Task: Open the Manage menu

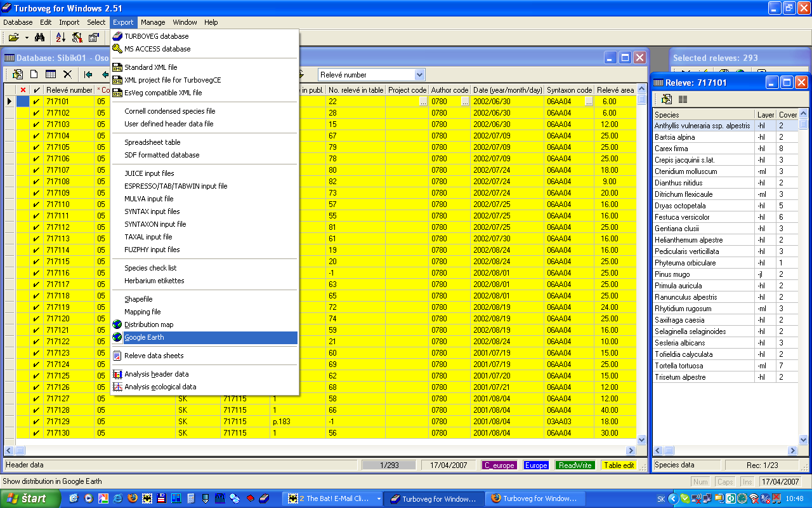Action: click(153, 22)
